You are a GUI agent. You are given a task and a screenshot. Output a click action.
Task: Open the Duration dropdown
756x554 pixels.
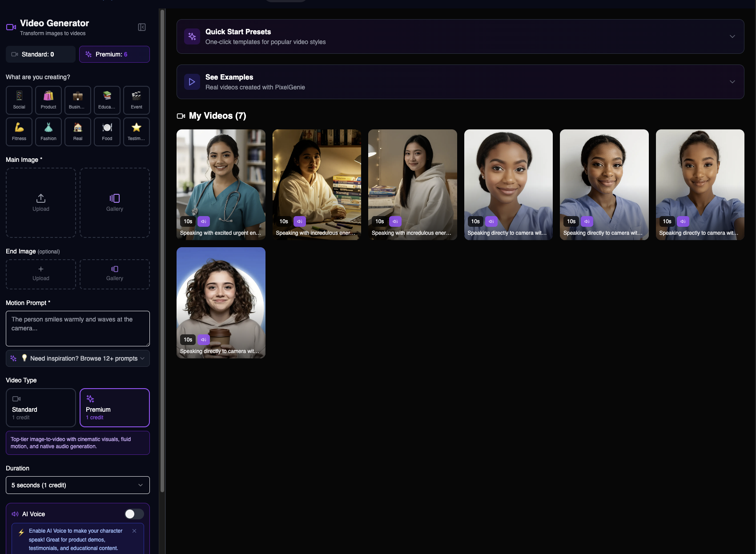click(78, 485)
